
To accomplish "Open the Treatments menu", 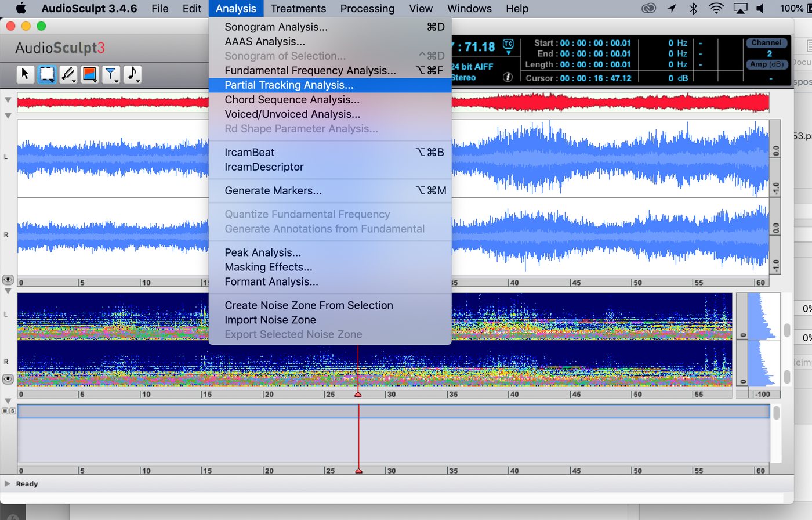I will pos(298,9).
